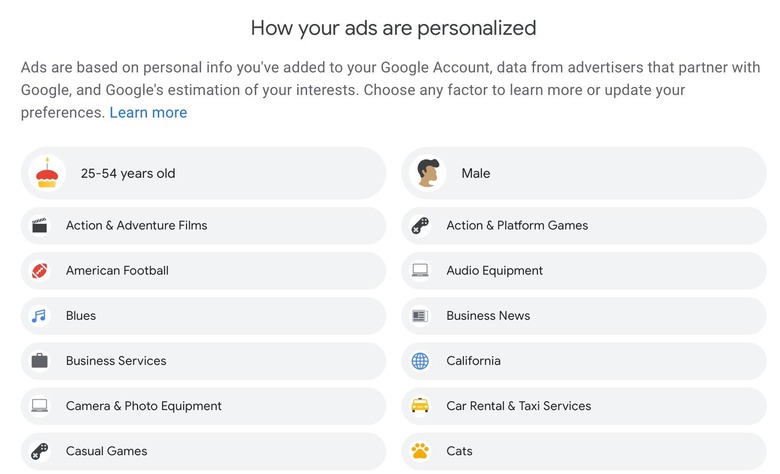Click the Action & Adventure Films label
Image resolution: width=780 pixels, height=474 pixels.
(x=137, y=225)
